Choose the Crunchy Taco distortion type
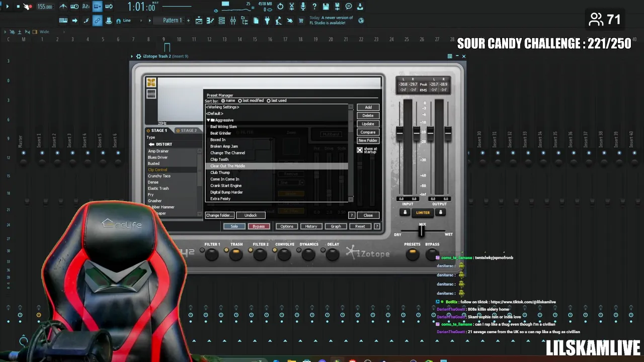This screenshot has height=362, width=644. tap(171, 176)
